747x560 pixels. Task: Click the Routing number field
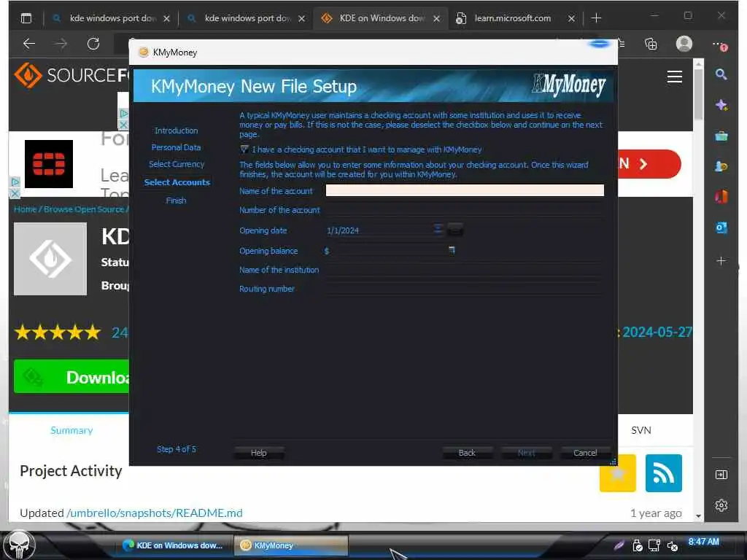(465, 289)
